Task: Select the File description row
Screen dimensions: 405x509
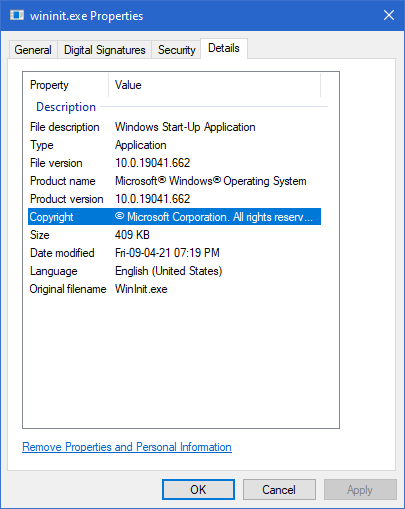Action: click(x=174, y=127)
